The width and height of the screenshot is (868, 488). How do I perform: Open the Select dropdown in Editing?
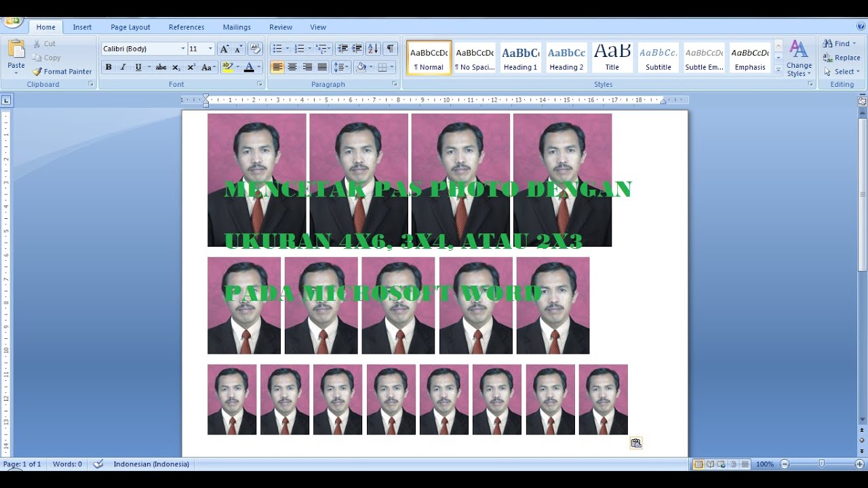842,72
